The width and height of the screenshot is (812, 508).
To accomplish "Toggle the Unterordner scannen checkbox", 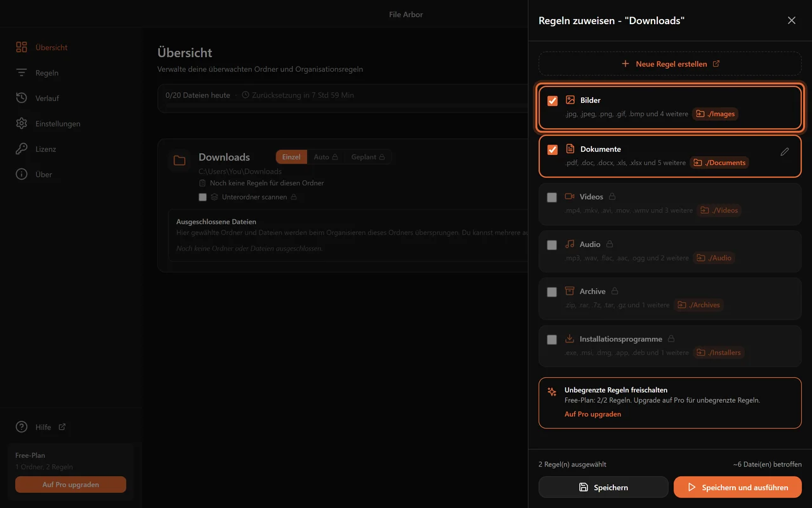I will coord(202,197).
